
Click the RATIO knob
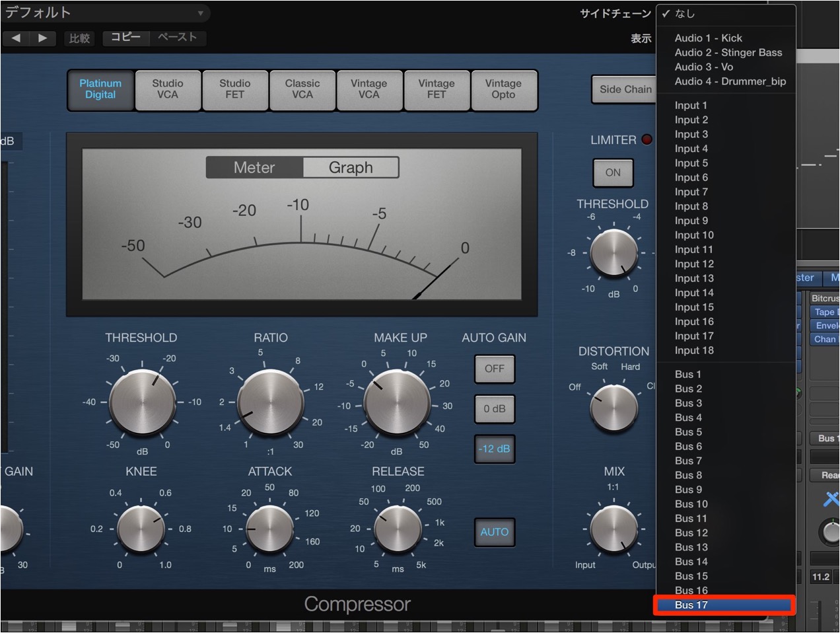click(x=270, y=402)
